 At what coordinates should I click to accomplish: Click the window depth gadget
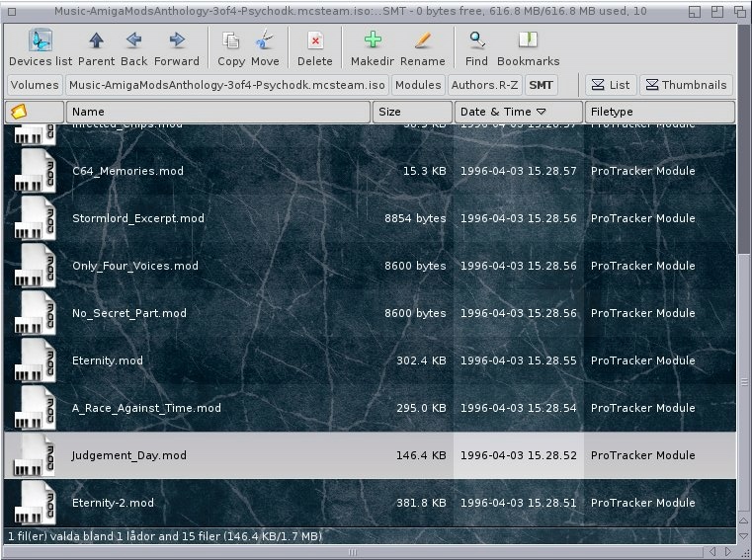[740, 11]
